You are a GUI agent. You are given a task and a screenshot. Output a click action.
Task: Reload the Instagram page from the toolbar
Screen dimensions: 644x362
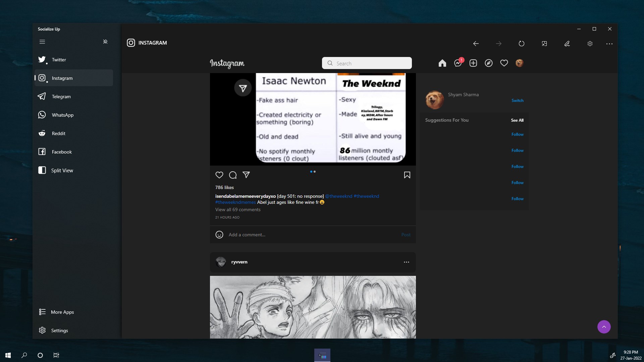pyautogui.click(x=521, y=44)
